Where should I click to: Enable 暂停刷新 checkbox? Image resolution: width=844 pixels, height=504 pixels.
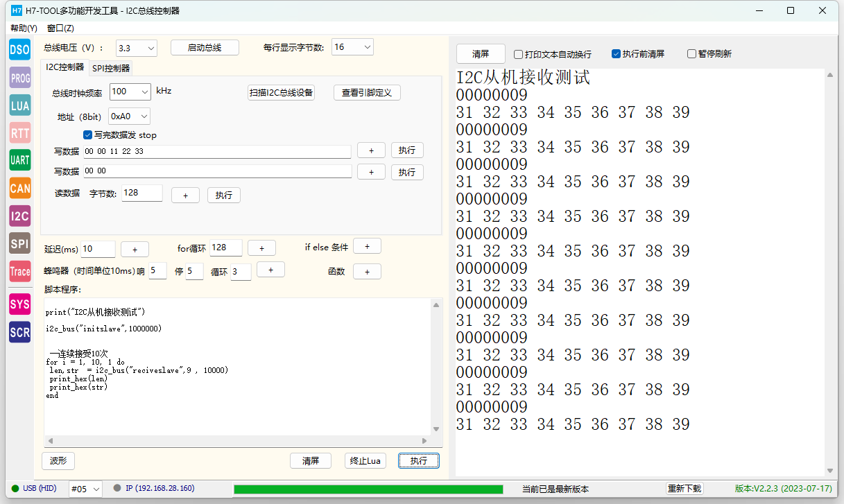pos(691,54)
